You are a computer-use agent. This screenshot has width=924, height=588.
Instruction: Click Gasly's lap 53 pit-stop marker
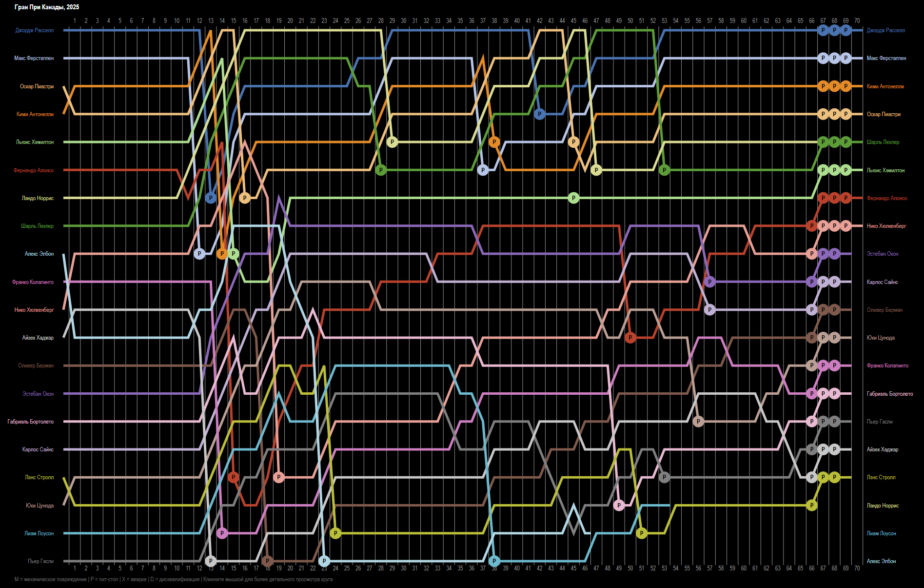click(664, 477)
